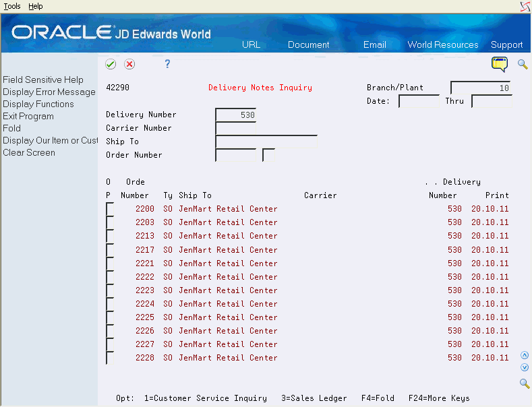
Task: Choose Display Error Message in sidebar
Action: pyautogui.click(x=49, y=92)
